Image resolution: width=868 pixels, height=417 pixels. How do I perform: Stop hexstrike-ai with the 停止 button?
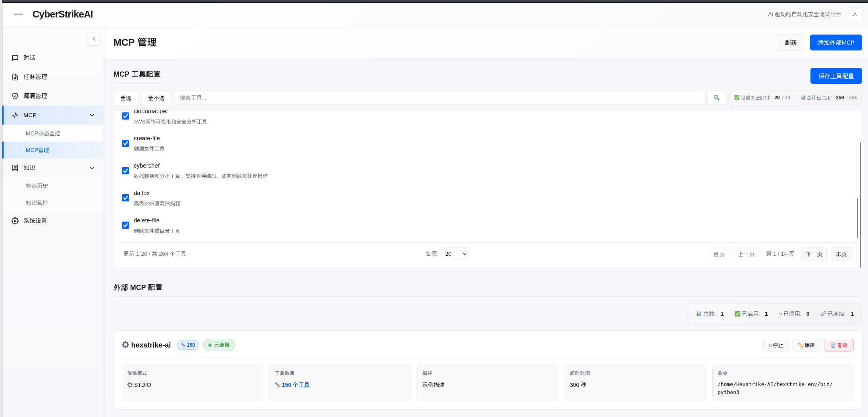(776, 345)
